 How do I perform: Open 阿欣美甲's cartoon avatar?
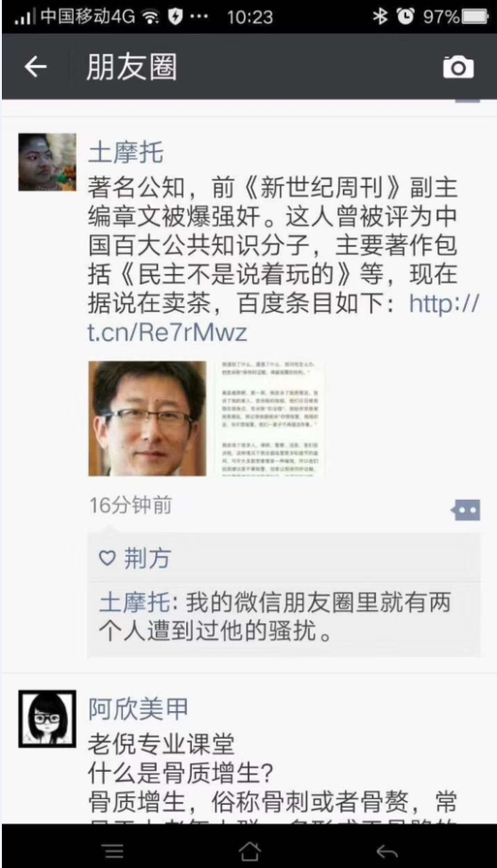(47, 719)
